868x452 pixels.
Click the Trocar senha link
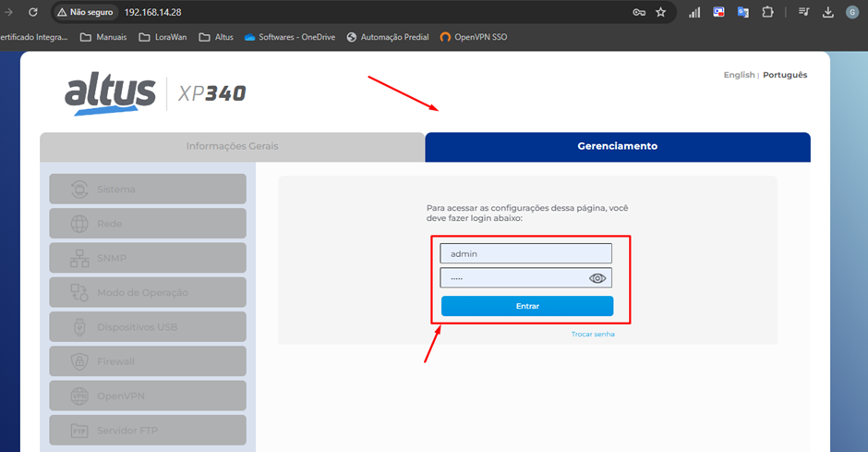(593, 335)
